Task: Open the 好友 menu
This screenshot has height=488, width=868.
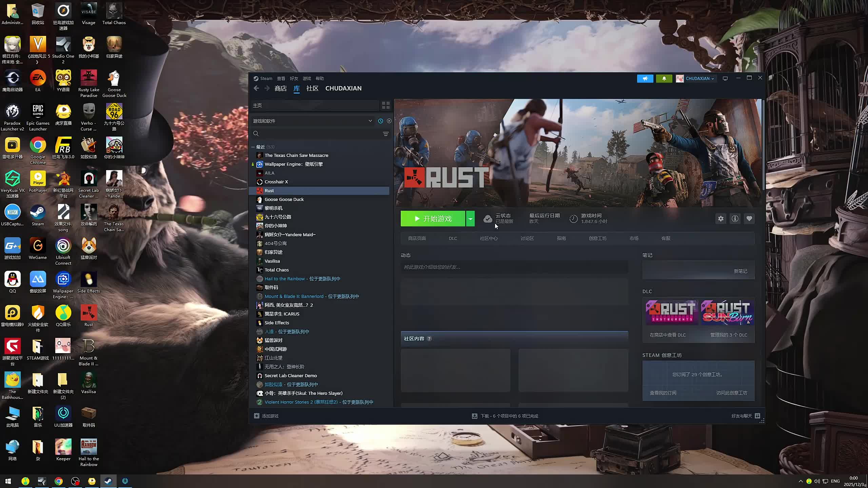Action: pos(294,78)
